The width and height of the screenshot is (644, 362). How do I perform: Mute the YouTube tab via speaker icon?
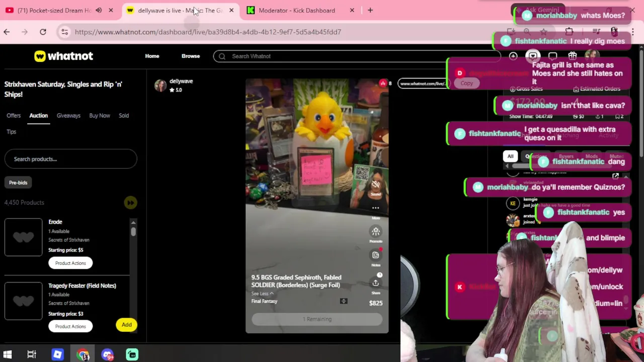click(x=99, y=10)
